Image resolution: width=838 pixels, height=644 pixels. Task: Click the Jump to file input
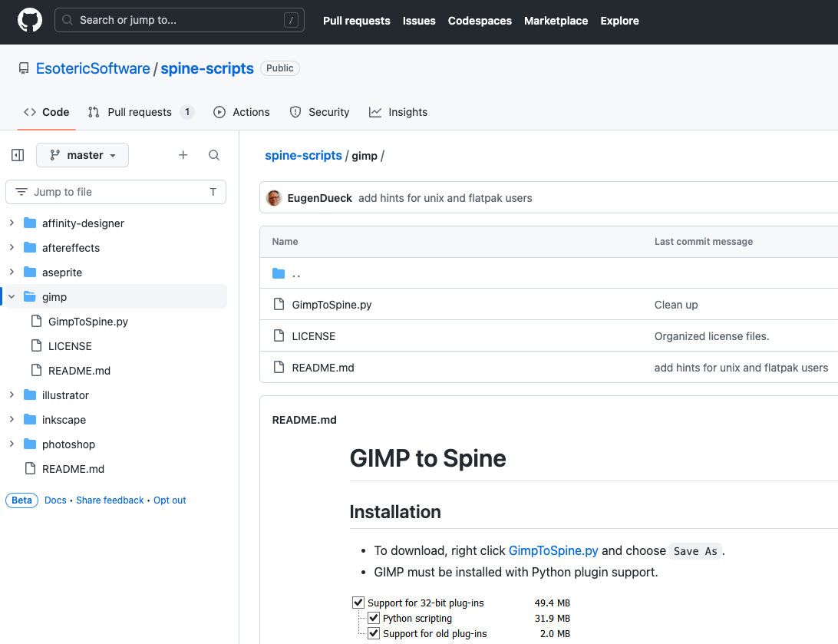click(x=116, y=192)
